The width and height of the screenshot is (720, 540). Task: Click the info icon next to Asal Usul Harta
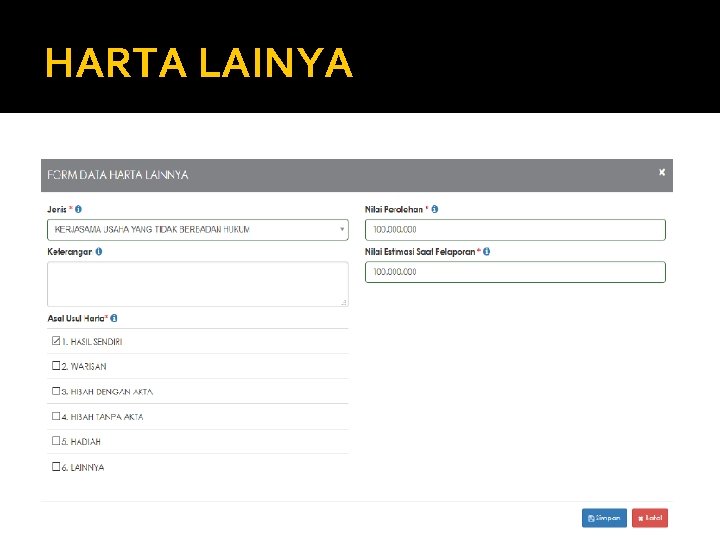[x=114, y=318]
